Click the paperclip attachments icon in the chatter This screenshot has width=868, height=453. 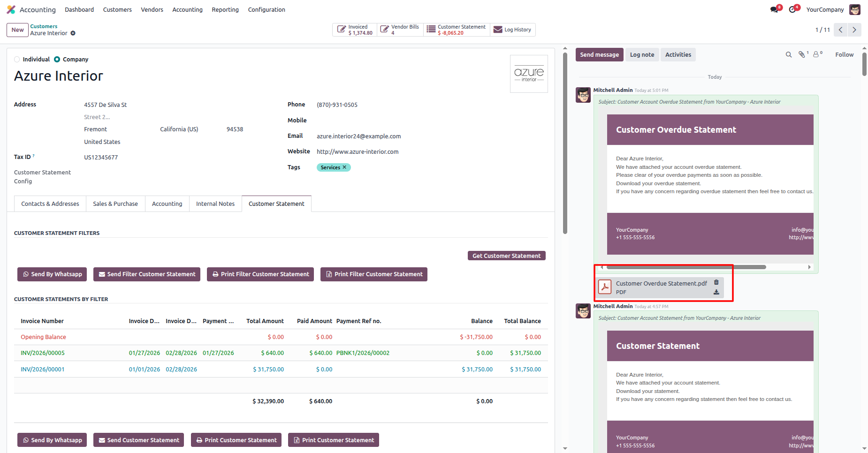click(802, 55)
